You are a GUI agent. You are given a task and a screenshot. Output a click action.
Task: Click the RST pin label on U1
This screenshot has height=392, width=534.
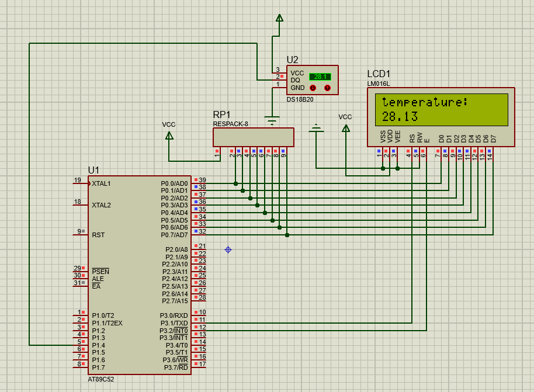(x=98, y=235)
